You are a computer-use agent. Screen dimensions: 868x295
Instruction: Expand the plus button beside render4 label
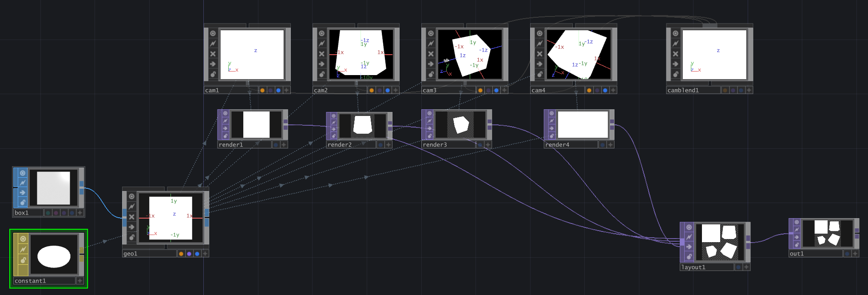point(610,145)
